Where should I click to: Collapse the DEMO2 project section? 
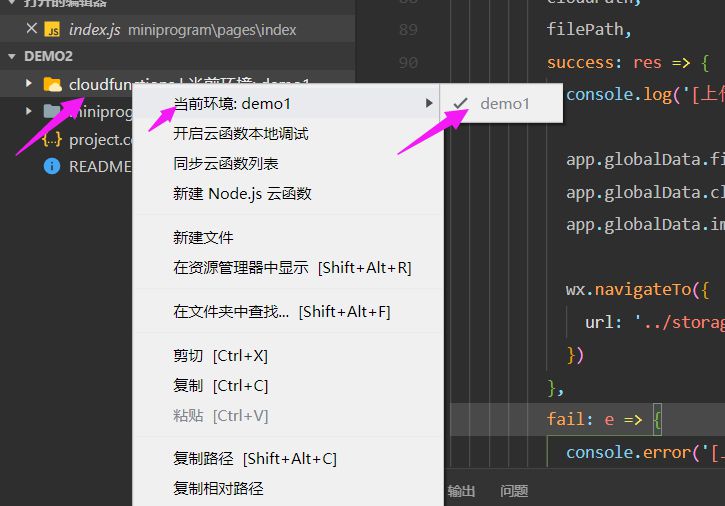point(12,57)
